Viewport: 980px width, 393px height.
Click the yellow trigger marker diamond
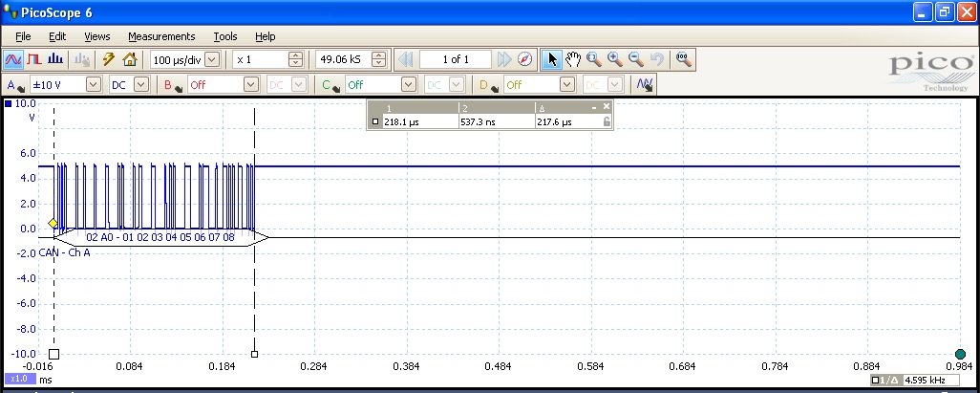click(x=53, y=224)
